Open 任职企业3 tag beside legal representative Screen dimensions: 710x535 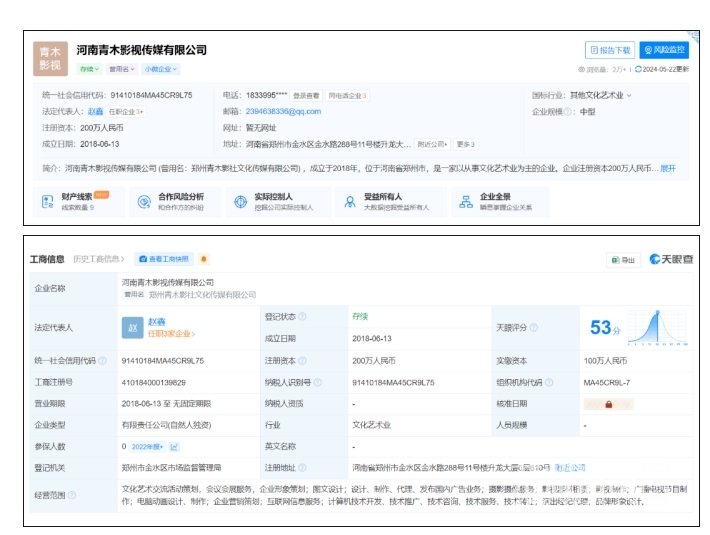tap(125, 111)
